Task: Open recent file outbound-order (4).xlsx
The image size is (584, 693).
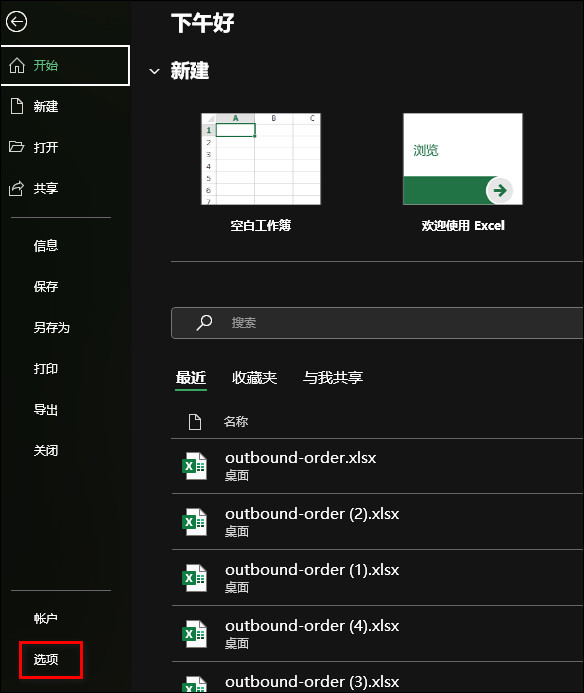Action: [377, 634]
